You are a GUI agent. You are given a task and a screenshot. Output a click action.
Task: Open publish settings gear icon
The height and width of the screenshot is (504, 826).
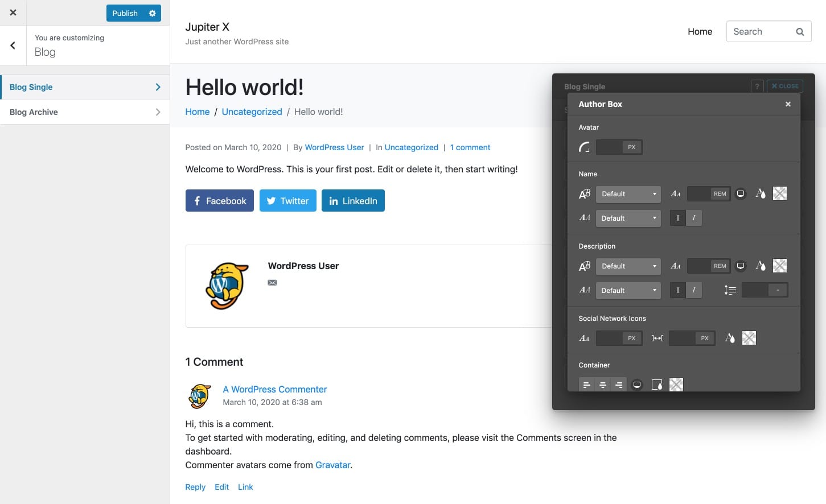click(x=153, y=13)
